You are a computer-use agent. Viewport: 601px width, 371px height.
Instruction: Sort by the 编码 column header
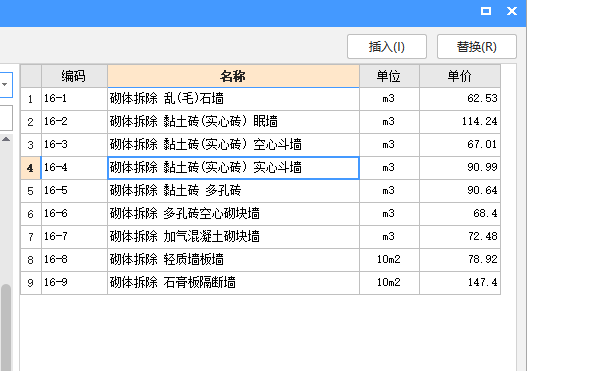tap(74, 76)
